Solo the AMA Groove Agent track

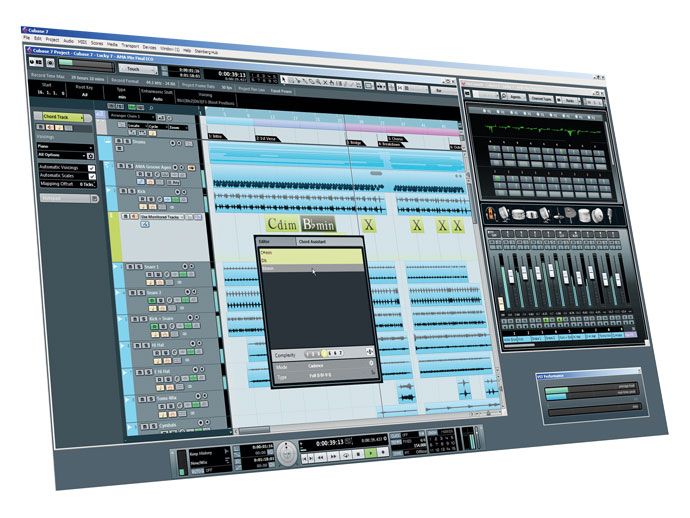pyautogui.click(x=129, y=166)
